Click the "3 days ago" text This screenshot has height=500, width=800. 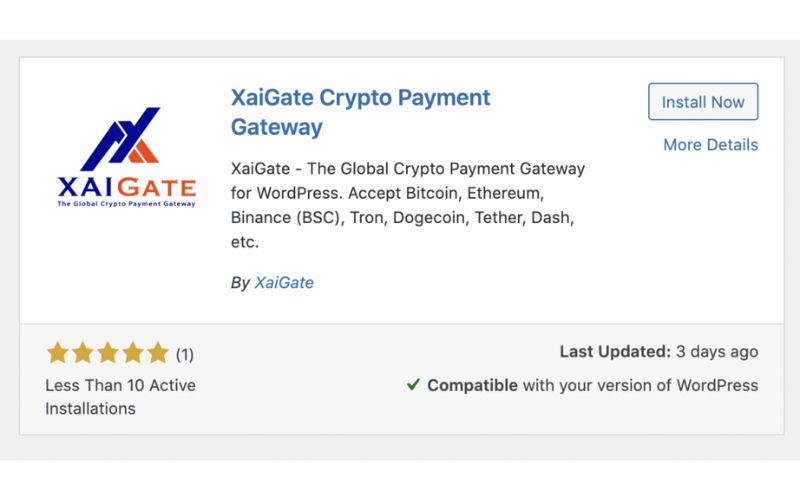717,352
